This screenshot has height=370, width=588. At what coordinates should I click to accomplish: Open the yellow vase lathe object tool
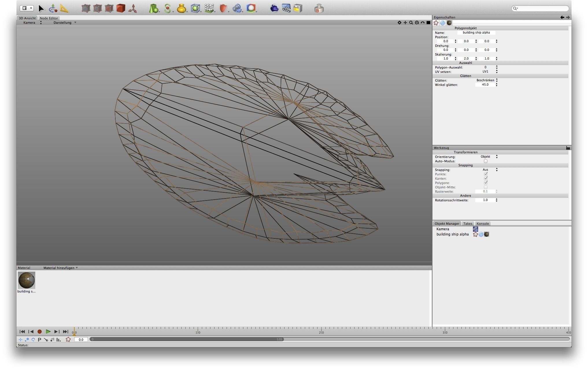(x=181, y=9)
